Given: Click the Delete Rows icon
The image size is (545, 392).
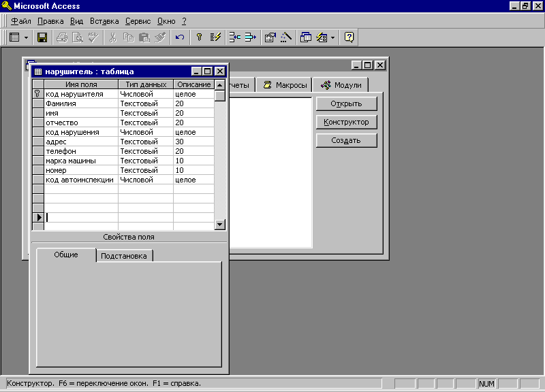Looking at the screenshot, I should pos(250,37).
